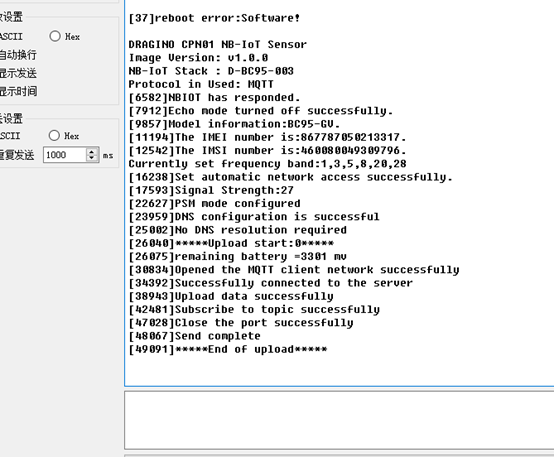Image resolution: width=554 pixels, height=457 pixels.
Task: Toggle the 显示发送 option label
Action: pyautogui.click(x=18, y=73)
